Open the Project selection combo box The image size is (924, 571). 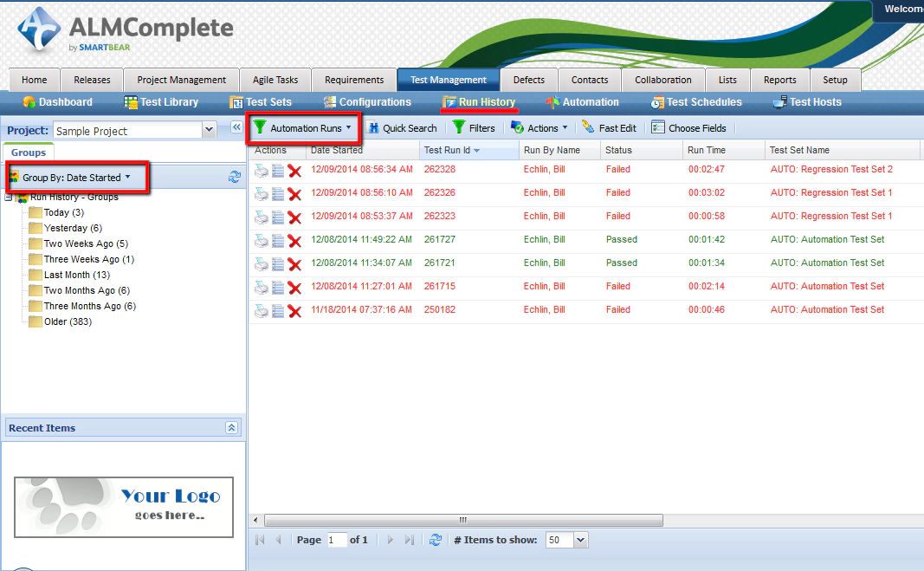(x=209, y=131)
